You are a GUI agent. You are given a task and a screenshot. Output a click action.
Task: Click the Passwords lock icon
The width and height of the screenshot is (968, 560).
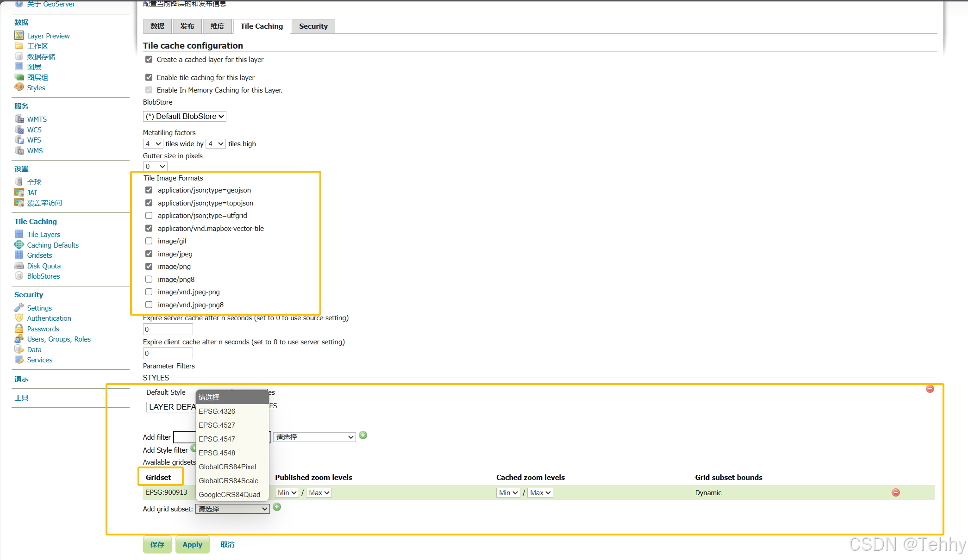click(19, 329)
